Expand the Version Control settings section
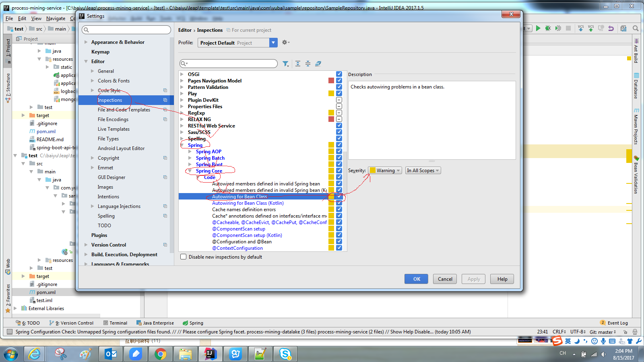This screenshot has height=362, width=644. (86, 245)
